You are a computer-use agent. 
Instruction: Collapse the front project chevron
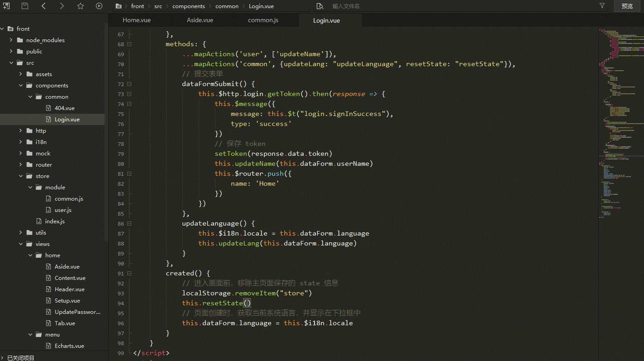coord(2,29)
